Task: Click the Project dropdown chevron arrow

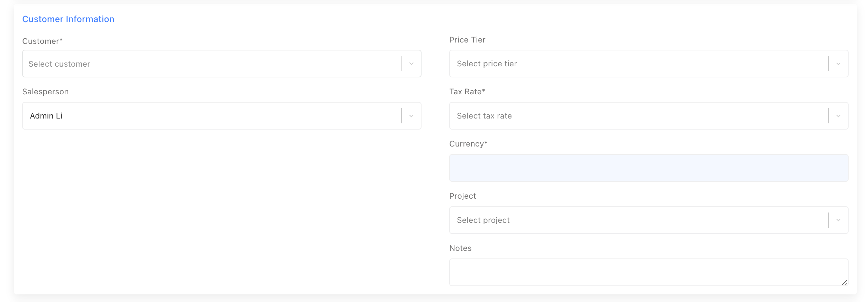Action: [838, 220]
